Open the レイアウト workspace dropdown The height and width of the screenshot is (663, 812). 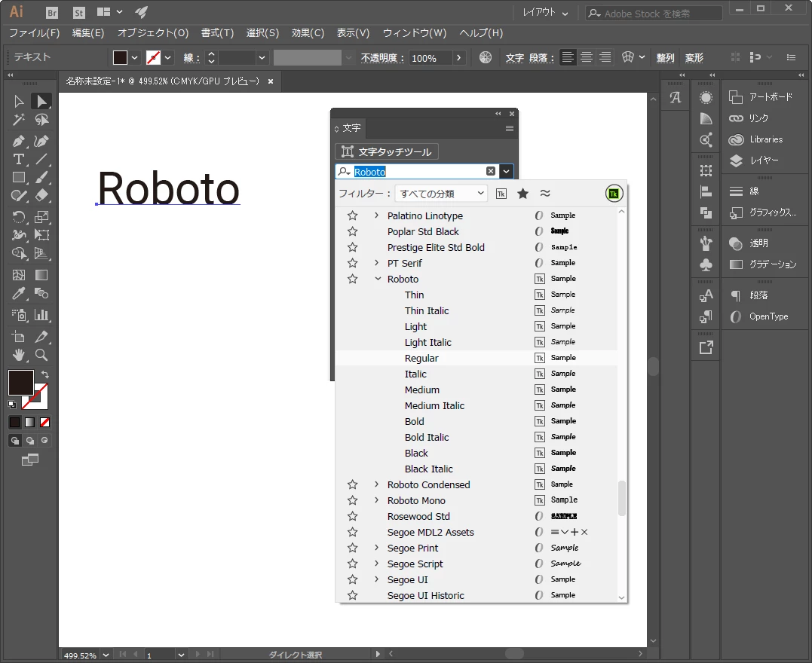(x=545, y=12)
